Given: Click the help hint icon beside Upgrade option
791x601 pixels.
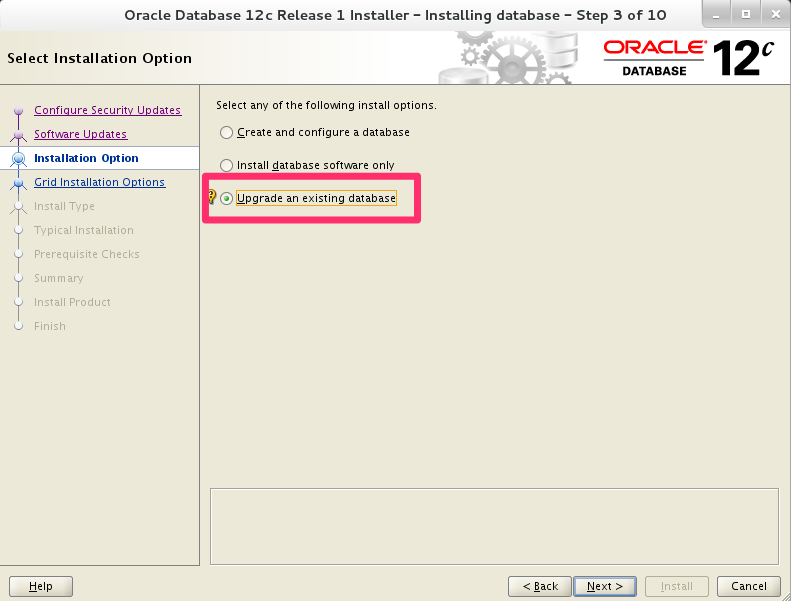Looking at the screenshot, I should pyautogui.click(x=212, y=196).
